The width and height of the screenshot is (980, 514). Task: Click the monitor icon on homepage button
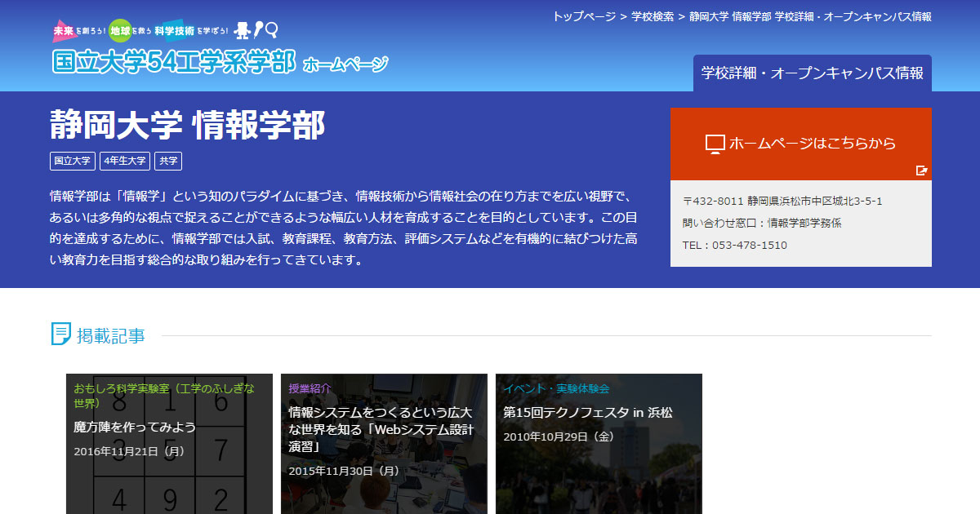[715, 144]
